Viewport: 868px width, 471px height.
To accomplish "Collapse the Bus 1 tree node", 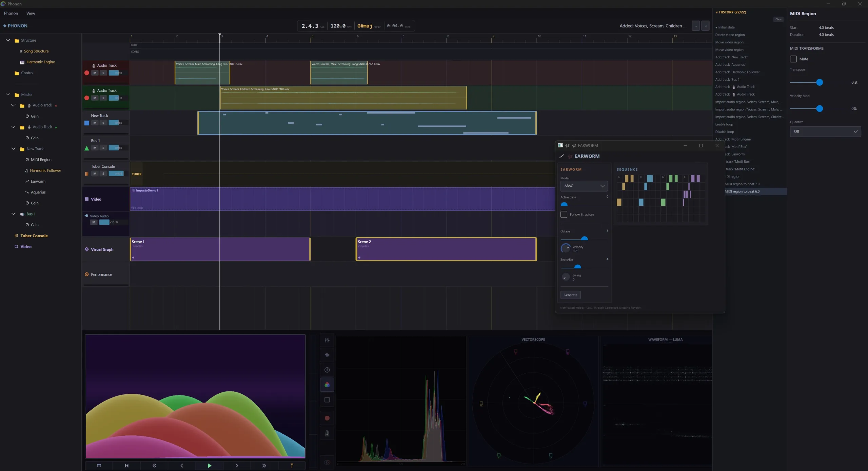I will pyautogui.click(x=13, y=214).
